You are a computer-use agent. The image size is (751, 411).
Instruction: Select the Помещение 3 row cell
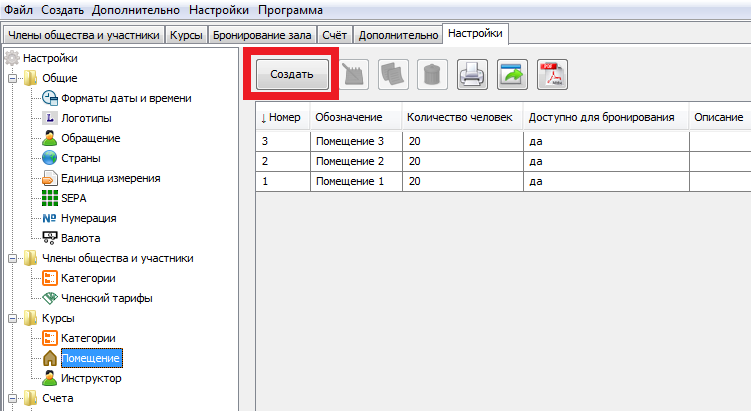point(356,141)
